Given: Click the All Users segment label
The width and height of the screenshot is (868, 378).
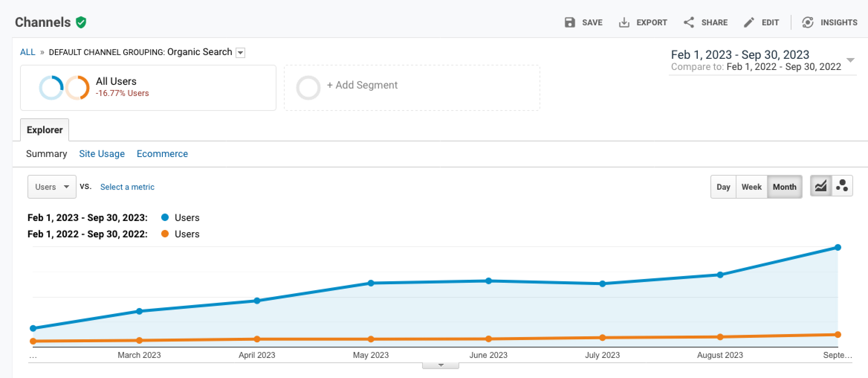Looking at the screenshot, I should coord(116,81).
